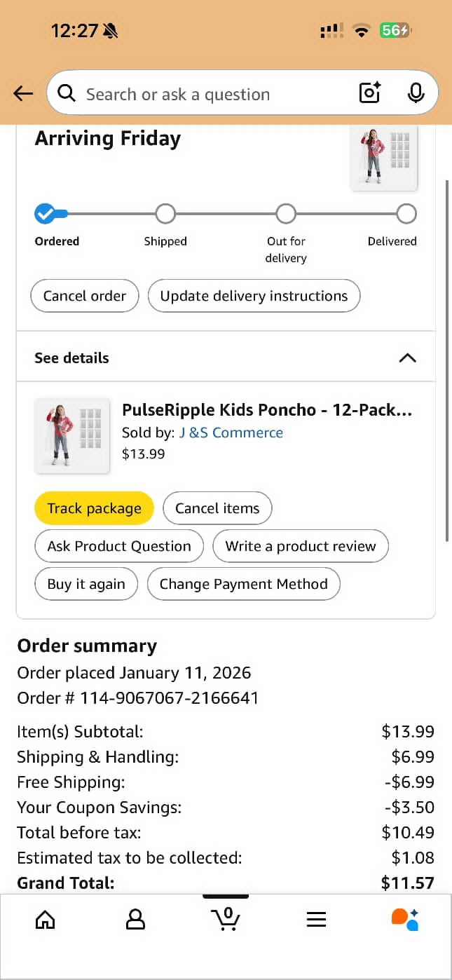This screenshot has height=980, width=452.
Task: Tap the back arrow icon
Action: point(23,93)
